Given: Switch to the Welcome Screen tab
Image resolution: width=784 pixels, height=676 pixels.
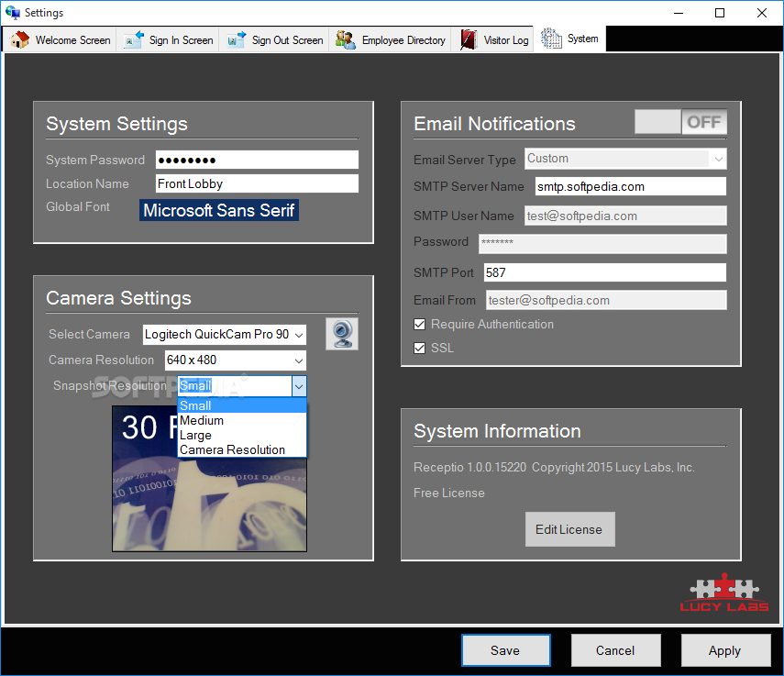Looking at the screenshot, I should pyautogui.click(x=61, y=39).
